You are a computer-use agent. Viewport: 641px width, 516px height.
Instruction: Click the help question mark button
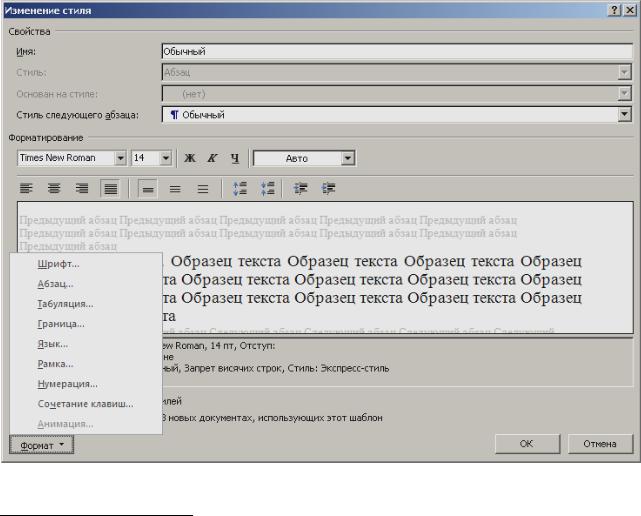(614, 10)
